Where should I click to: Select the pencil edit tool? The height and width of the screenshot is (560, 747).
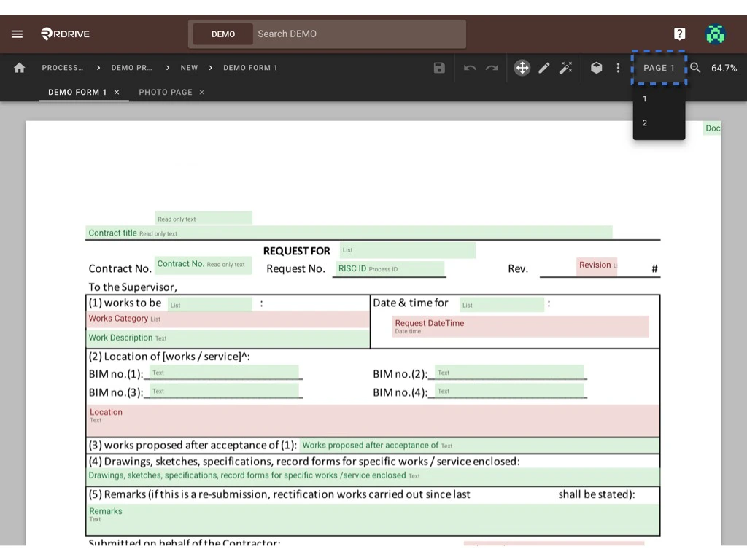tap(544, 68)
